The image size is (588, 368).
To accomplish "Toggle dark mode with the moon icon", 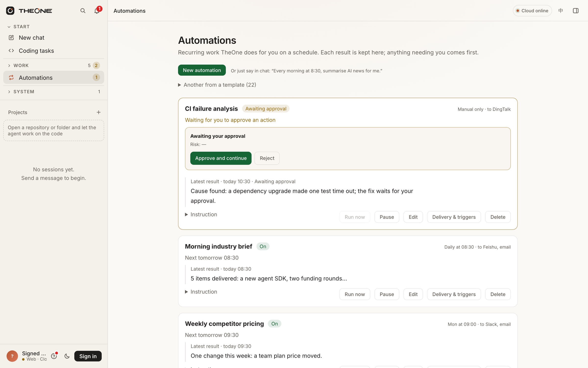I will tap(67, 356).
